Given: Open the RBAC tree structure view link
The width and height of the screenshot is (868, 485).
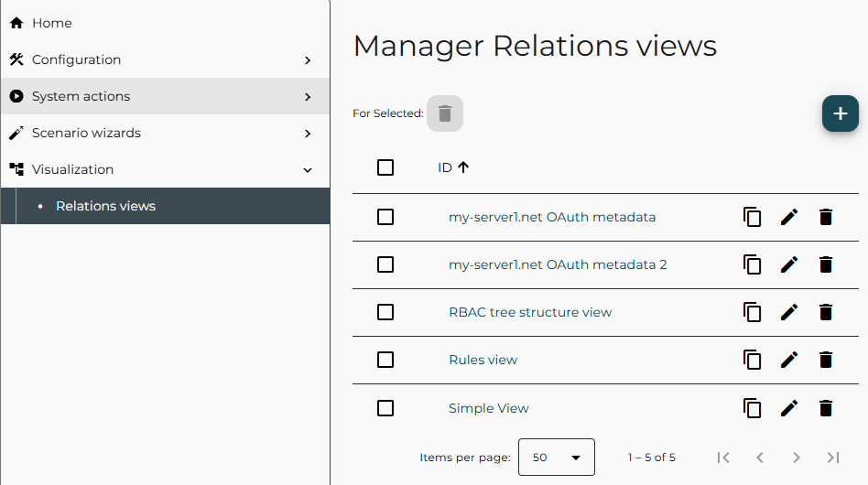Looking at the screenshot, I should tap(530, 312).
